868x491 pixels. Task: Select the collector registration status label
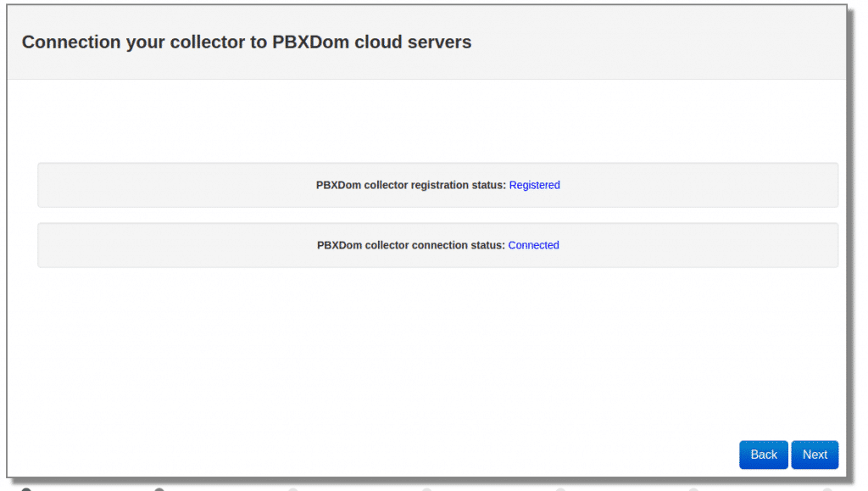tap(411, 185)
